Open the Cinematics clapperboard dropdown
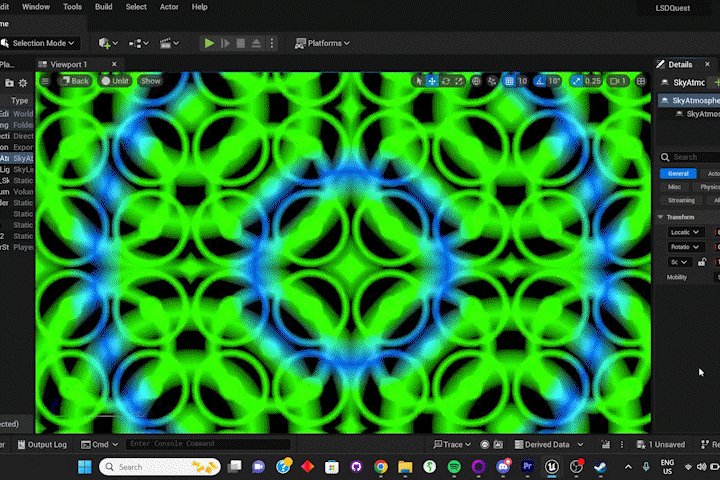The image size is (720, 480). [x=169, y=43]
